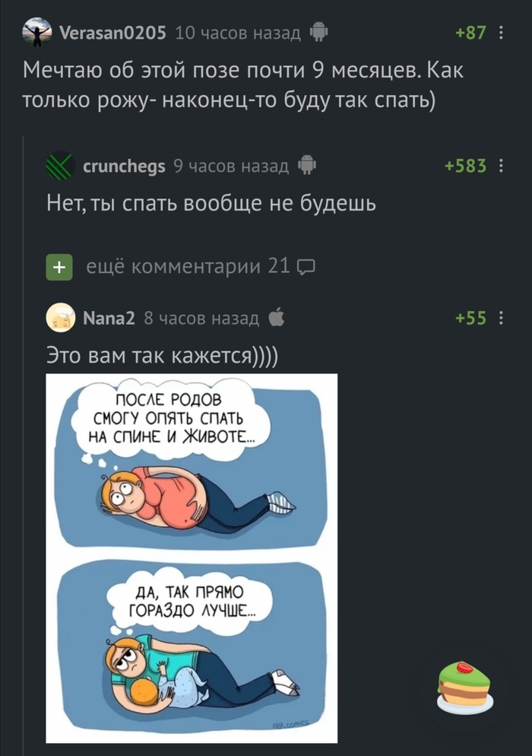
Task: Open crunchegs green striped avatar
Action: tap(60, 165)
